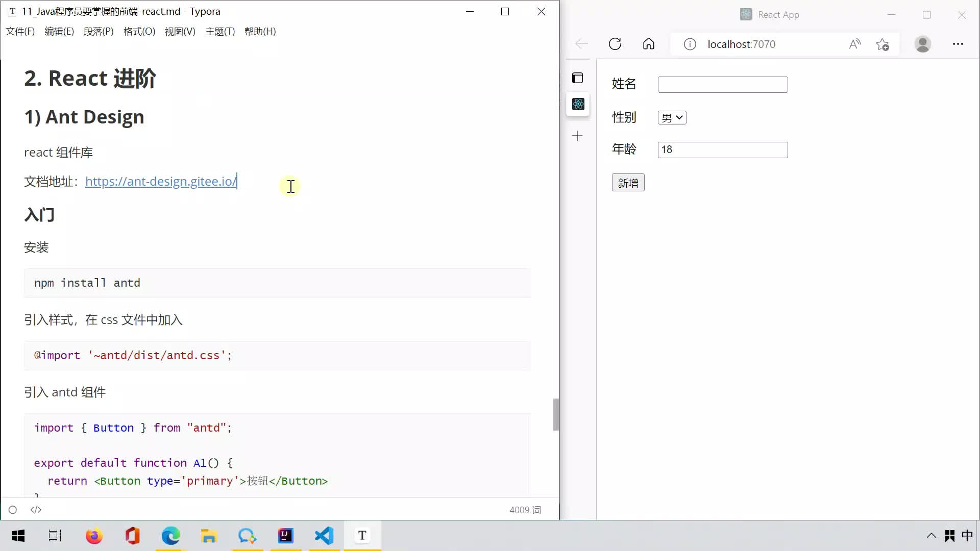The height and width of the screenshot is (551, 980).
Task: Switch to Visual Studio Code on taskbar
Action: coord(324,536)
